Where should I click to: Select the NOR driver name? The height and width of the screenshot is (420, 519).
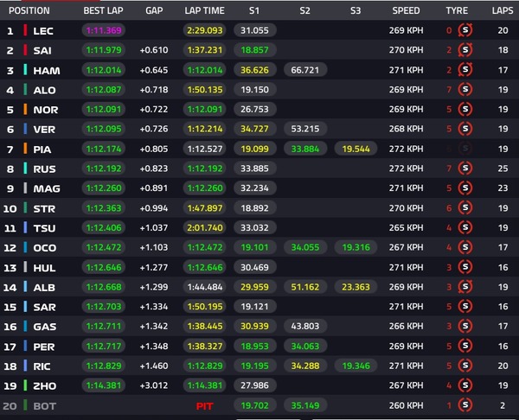click(x=46, y=110)
